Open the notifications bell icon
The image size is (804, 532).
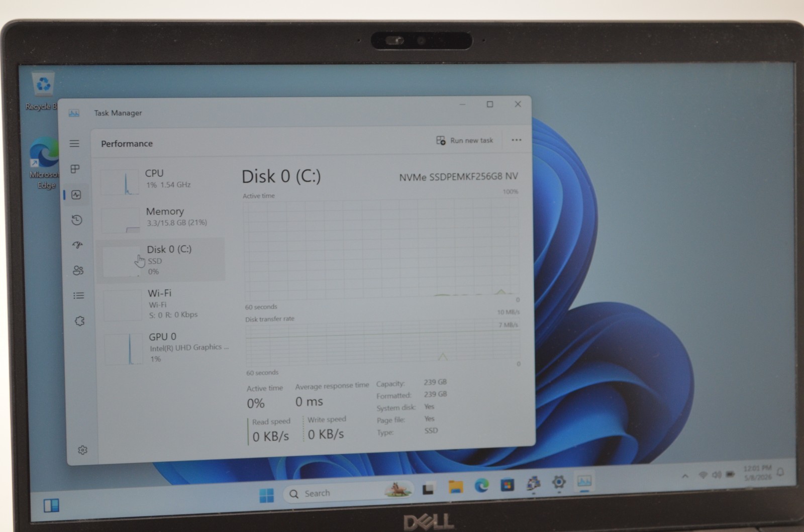[780, 472]
